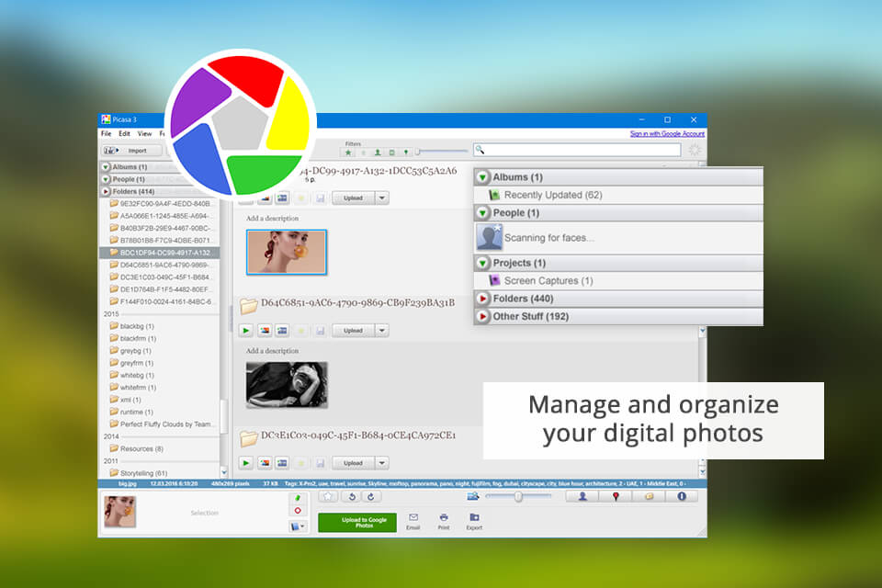Show the Tags panel
The height and width of the screenshot is (588, 882).
coord(649,496)
